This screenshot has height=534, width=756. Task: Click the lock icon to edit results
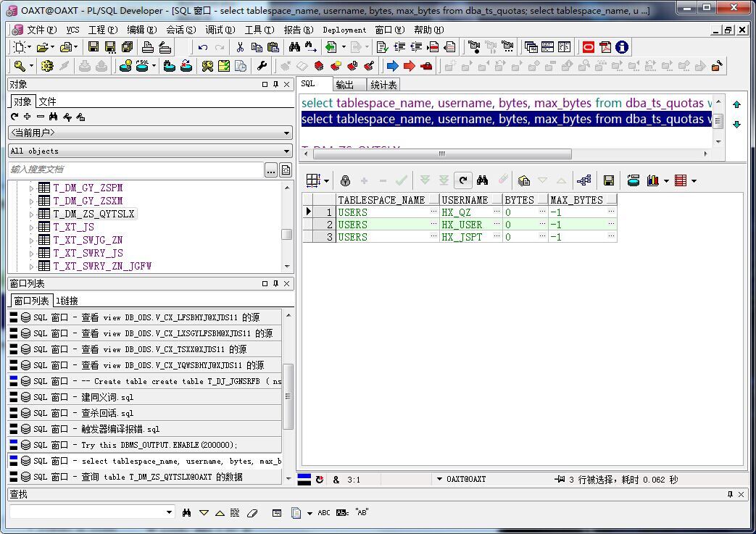345,180
